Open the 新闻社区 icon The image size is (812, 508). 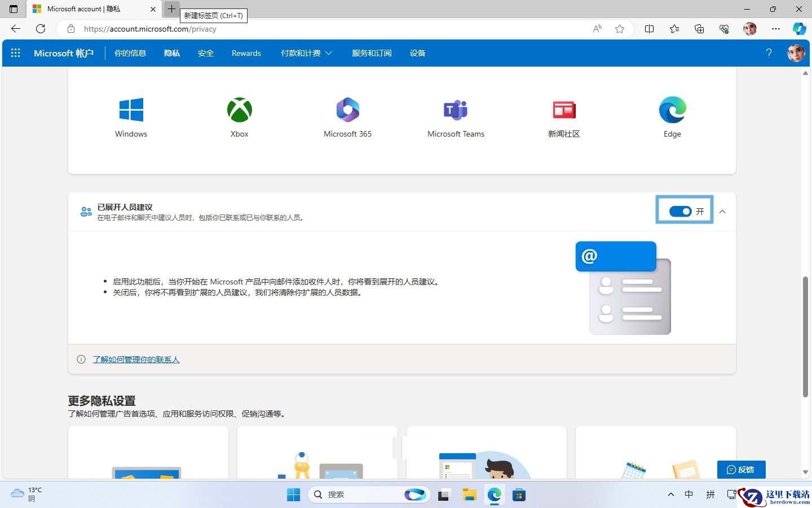tap(564, 110)
